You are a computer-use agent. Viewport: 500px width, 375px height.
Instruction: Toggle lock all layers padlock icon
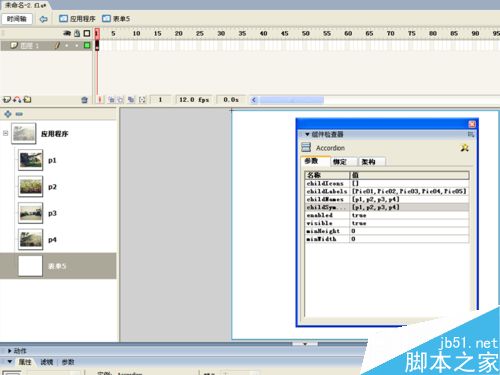[77, 33]
